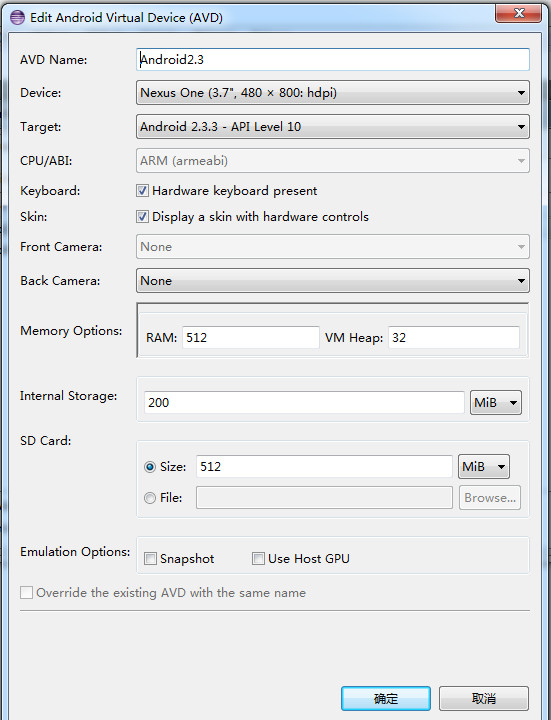Open the CPU/ABI dropdown showing ARM (armeabi)

(x=333, y=161)
